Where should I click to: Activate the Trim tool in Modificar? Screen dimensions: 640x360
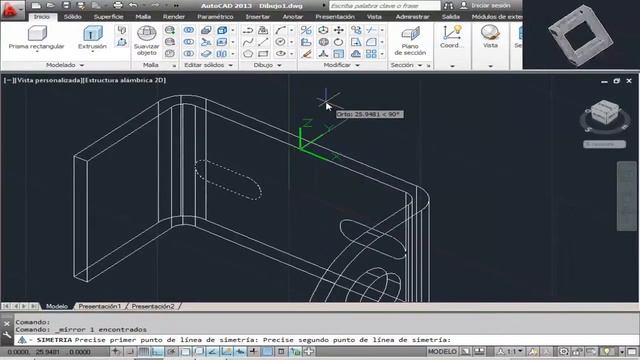tap(371, 30)
